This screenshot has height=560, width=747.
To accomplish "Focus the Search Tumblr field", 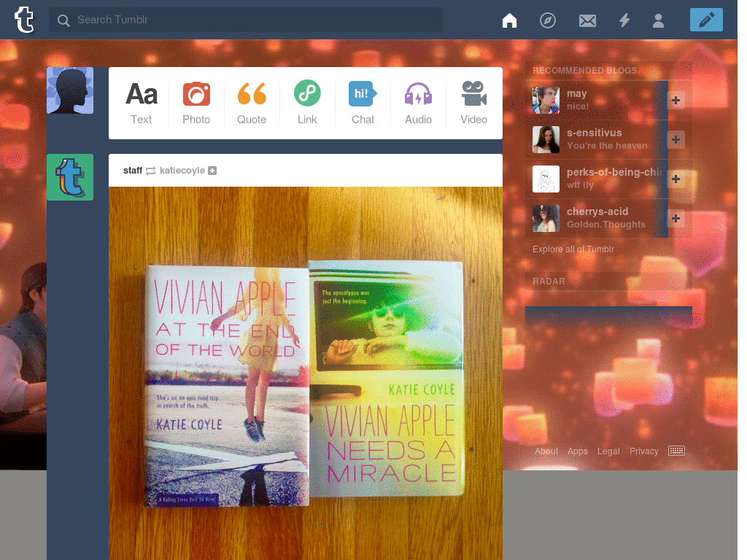I will (x=246, y=20).
